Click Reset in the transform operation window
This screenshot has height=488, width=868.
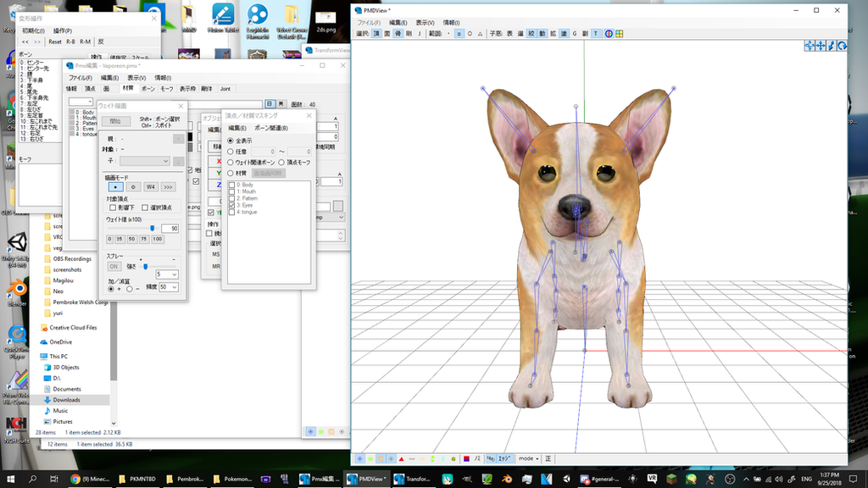click(55, 42)
